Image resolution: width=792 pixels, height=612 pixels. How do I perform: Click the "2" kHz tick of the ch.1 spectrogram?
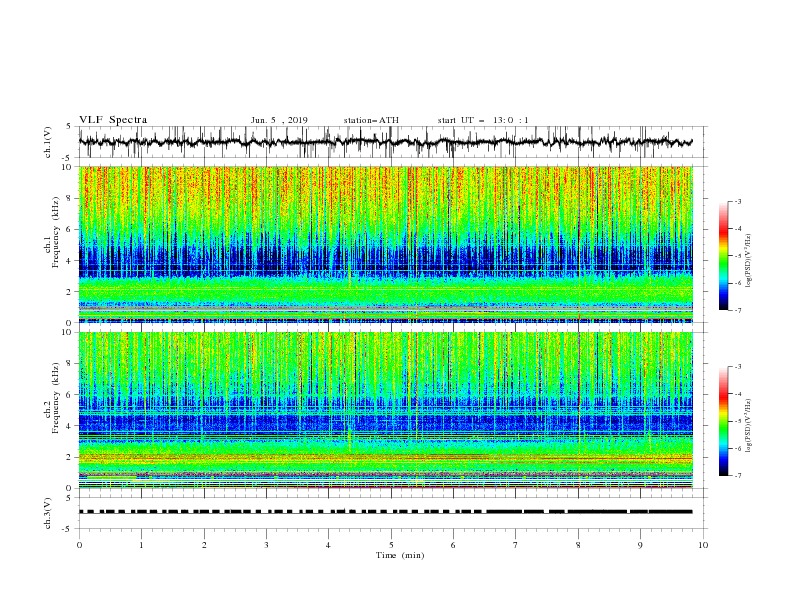(69, 291)
